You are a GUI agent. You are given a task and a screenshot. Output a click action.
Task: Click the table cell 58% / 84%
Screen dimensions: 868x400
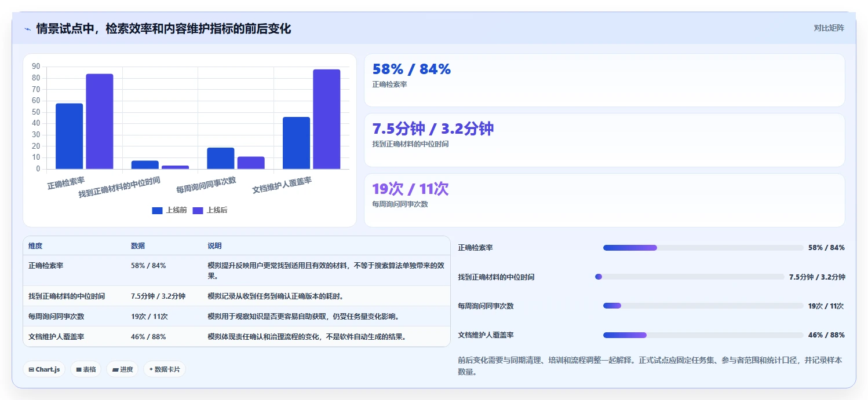click(148, 266)
